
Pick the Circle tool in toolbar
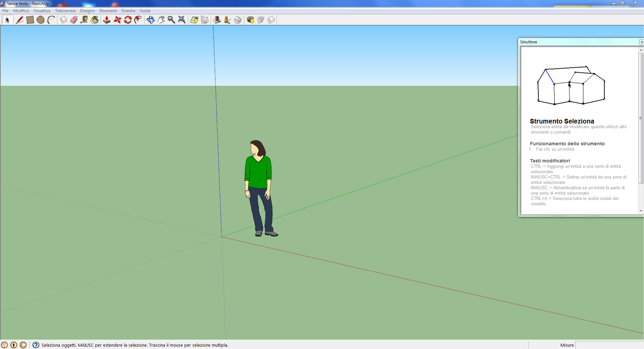(x=41, y=20)
